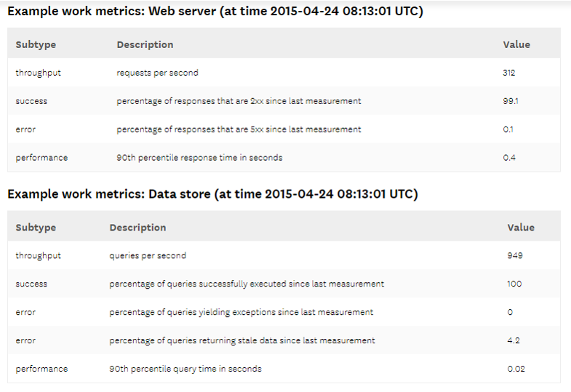Image resolution: width=571 pixels, height=392 pixels.
Task: Click the 4.2 stale data value
Action: point(514,340)
